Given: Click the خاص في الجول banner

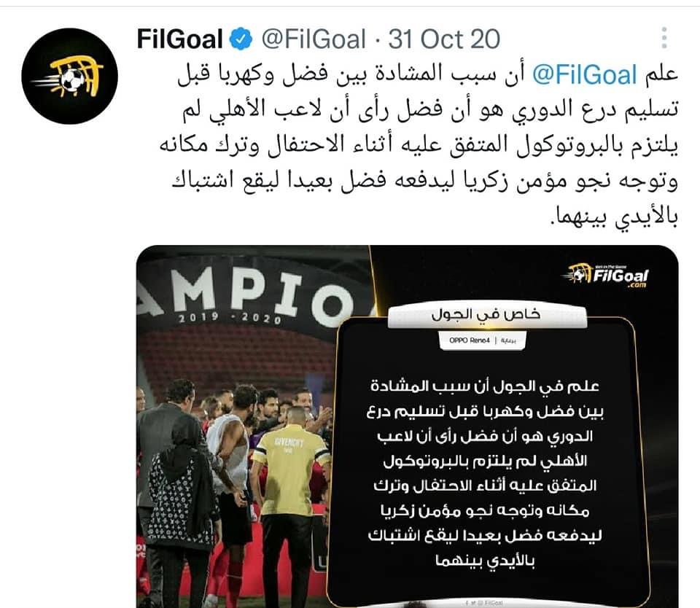Looking at the screenshot, I should click(486, 314).
